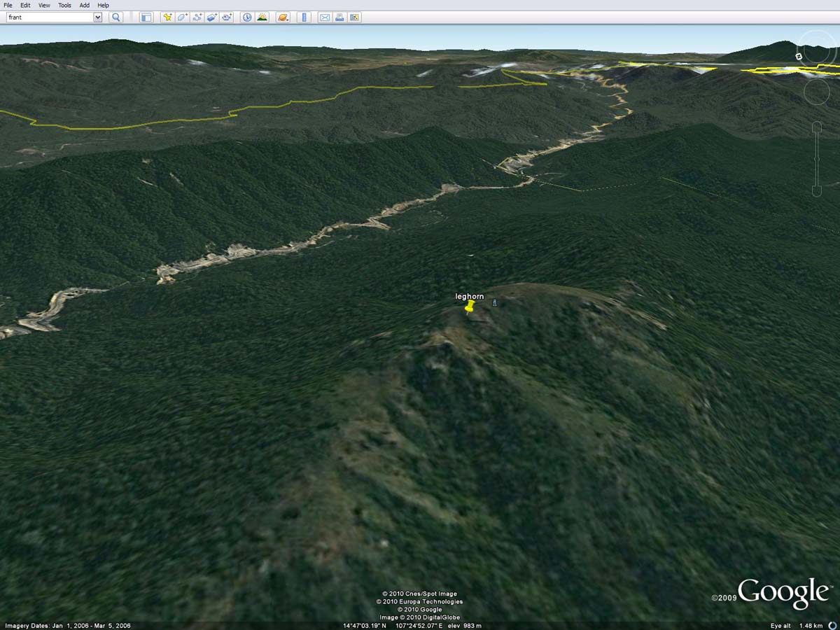
Task: Click the Look joystick compass ring
Action: pyautogui.click(x=816, y=48)
